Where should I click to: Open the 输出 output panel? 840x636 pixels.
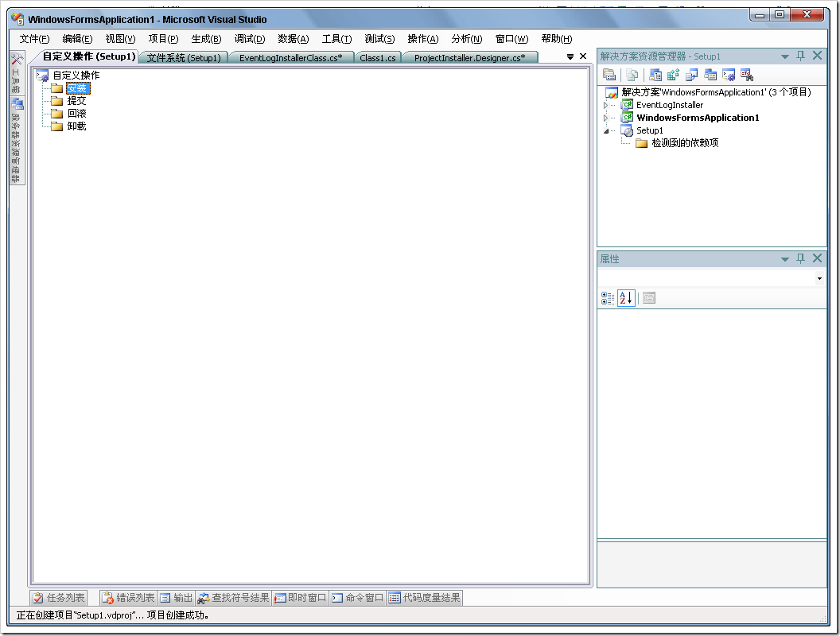point(177,598)
